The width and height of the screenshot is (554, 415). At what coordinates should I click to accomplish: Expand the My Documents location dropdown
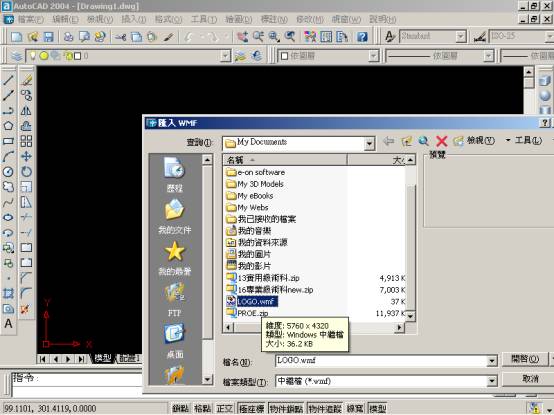tap(369, 143)
